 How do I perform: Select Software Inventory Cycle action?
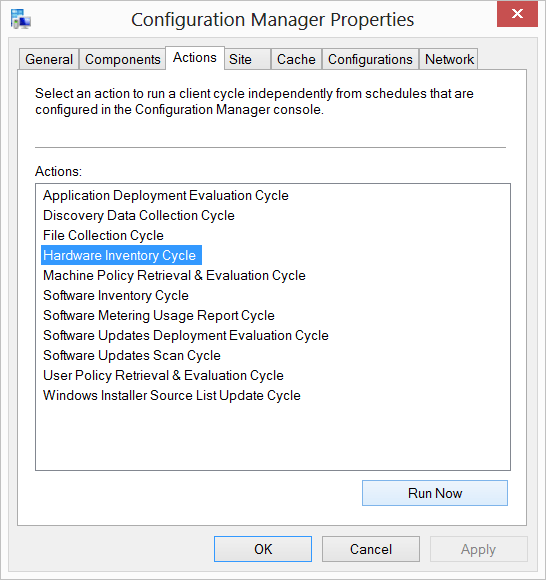pos(116,295)
